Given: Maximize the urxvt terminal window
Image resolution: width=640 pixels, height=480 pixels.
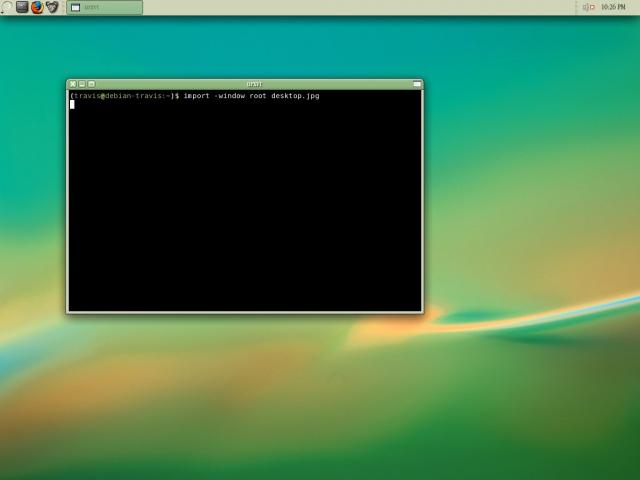Looking at the screenshot, I should 91,84.
